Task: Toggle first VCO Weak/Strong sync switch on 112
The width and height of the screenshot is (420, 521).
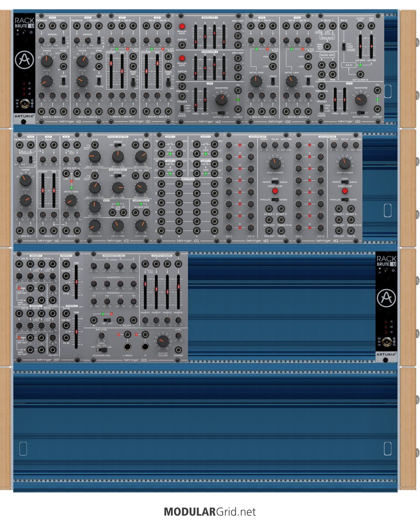Action: (x=63, y=81)
